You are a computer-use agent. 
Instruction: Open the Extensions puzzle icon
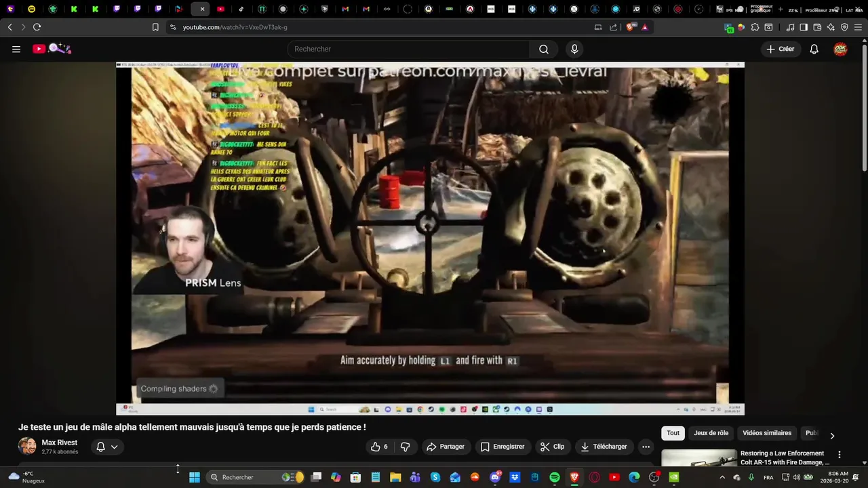pos(755,27)
